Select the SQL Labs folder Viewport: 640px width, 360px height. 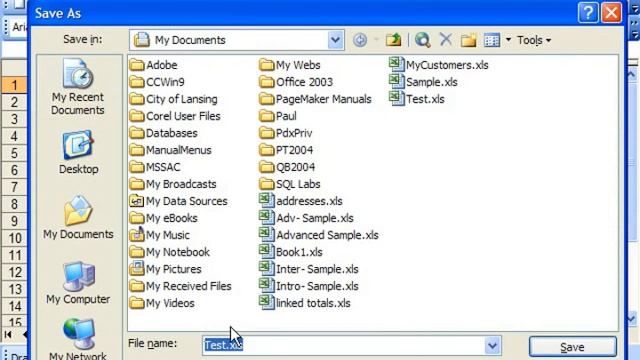pos(290,184)
